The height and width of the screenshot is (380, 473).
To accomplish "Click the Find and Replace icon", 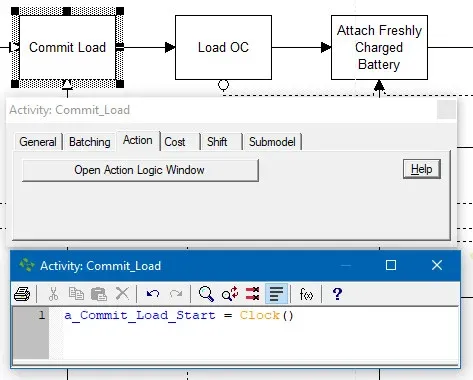I will pyautogui.click(x=230, y=294).
